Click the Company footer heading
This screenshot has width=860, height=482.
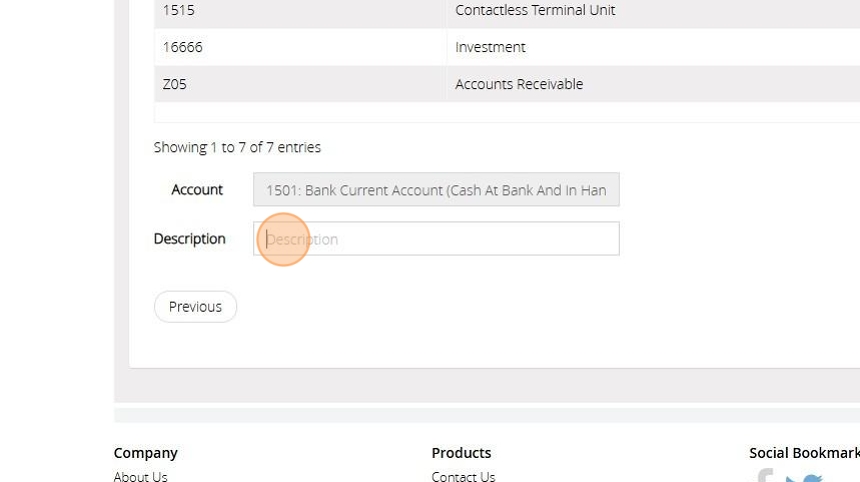(x=145, y=453)
